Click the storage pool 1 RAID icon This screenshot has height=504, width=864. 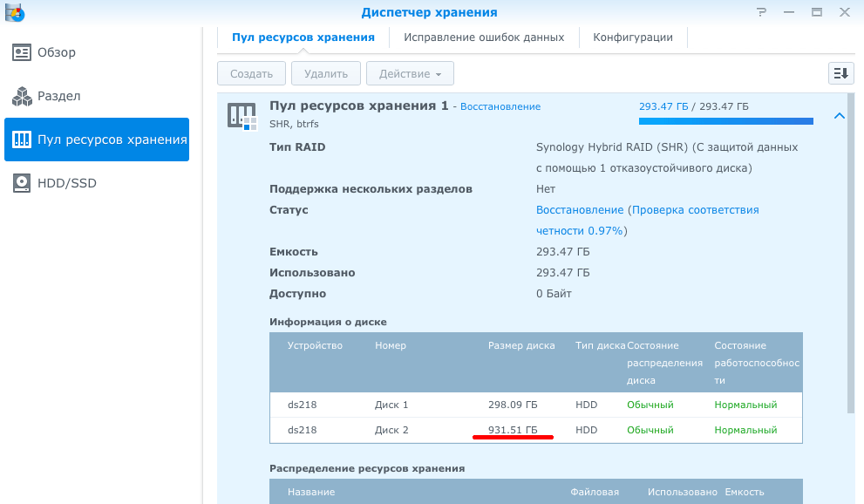[242, 115]
